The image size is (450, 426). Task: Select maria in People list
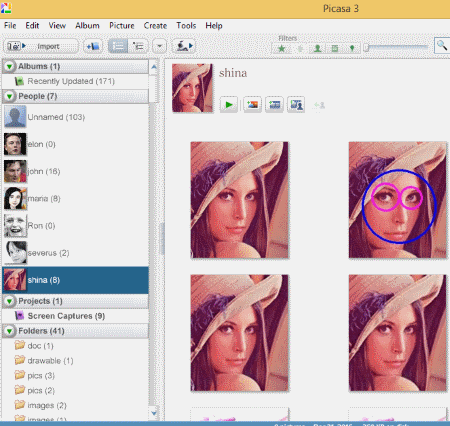pos(75,199)
